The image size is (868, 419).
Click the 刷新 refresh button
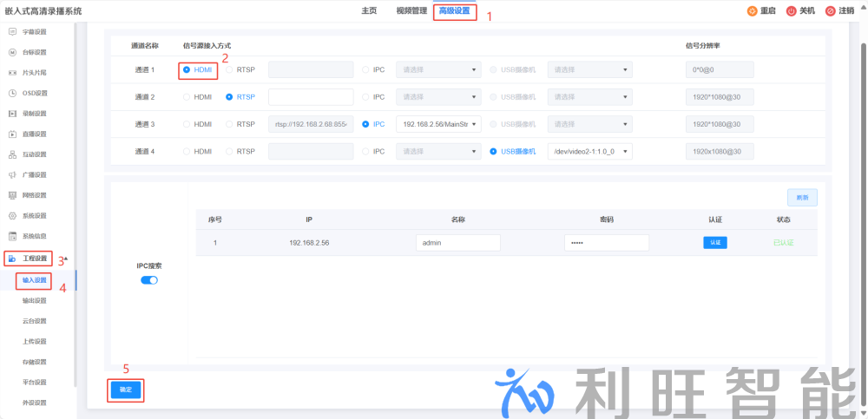point(802,198)
